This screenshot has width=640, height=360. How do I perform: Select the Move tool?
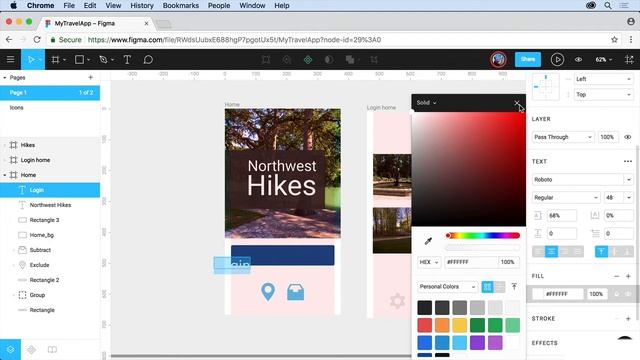point(31,60)
